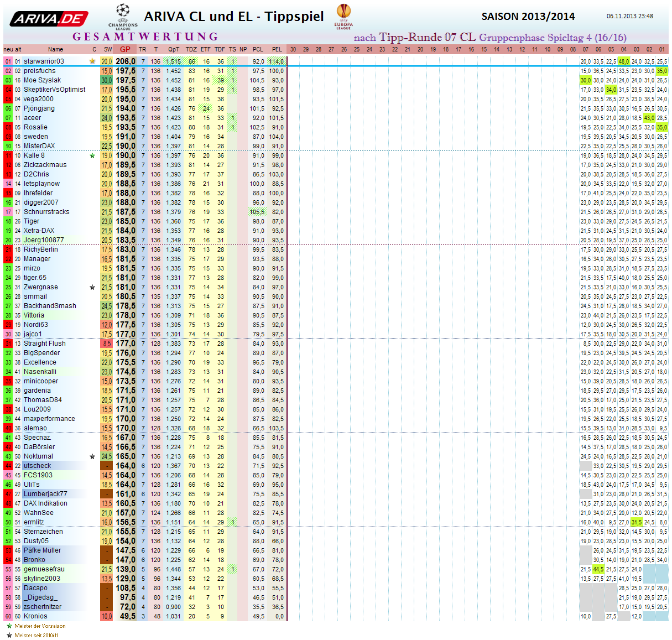
Task: Click the gold star beside starwarrior03
Action: click(92, 61)
